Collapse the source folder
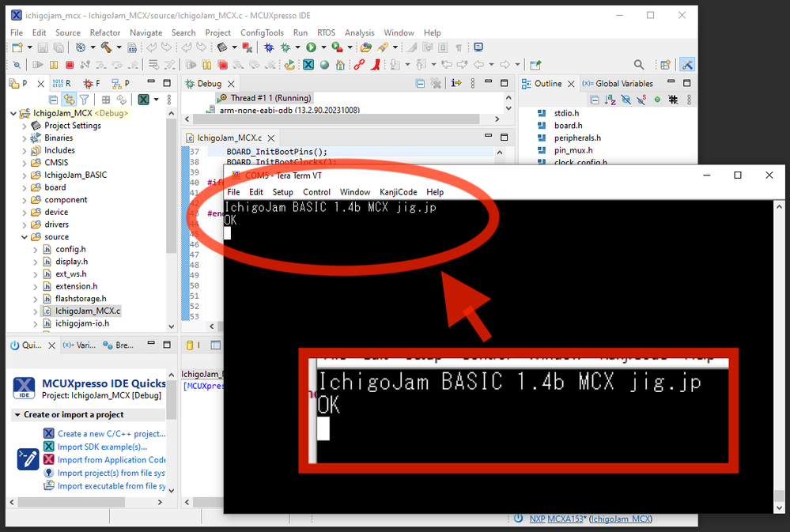This screenshot has height=532, width=790. [x=25, y=237]
